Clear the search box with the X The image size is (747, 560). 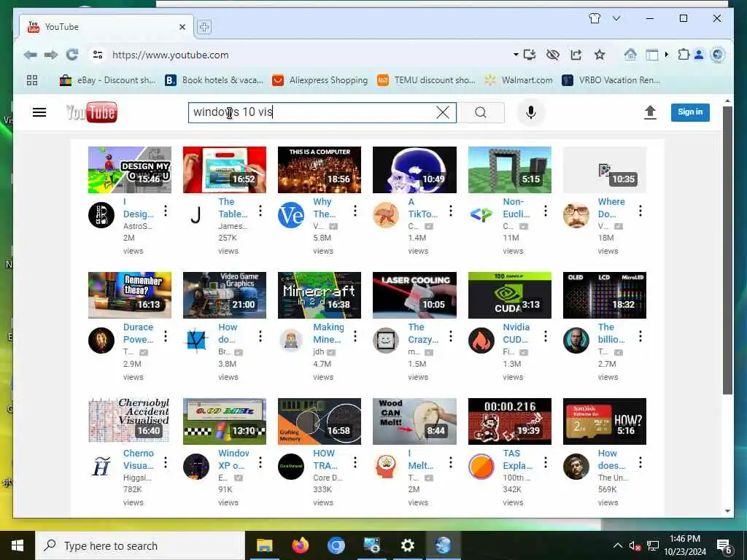click(443, 112)
